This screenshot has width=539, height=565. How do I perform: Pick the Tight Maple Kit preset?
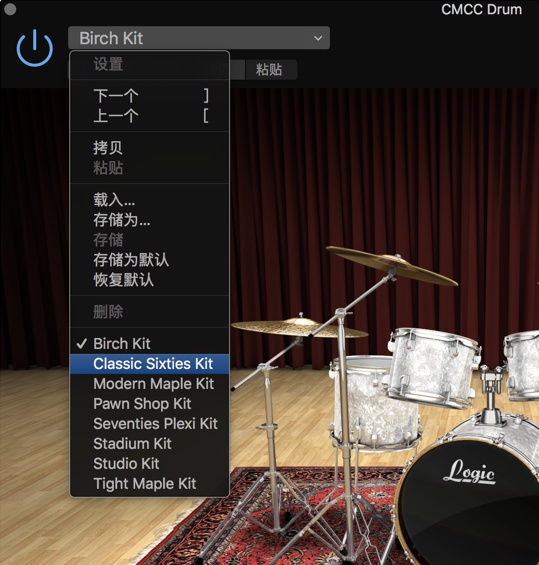[150, 484]
